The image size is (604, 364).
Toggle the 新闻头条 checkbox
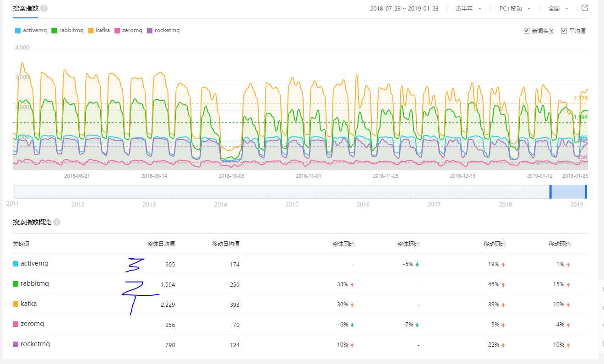click(x=527, y=31)
